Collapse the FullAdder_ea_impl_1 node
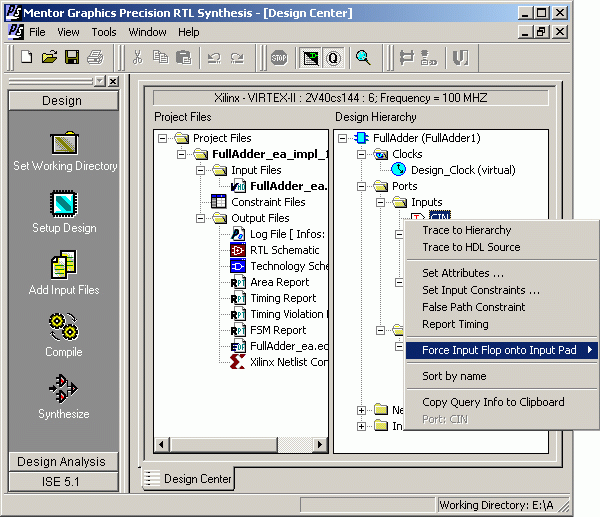Viewport: 600px width, 517px height. (x=181, y=154)
